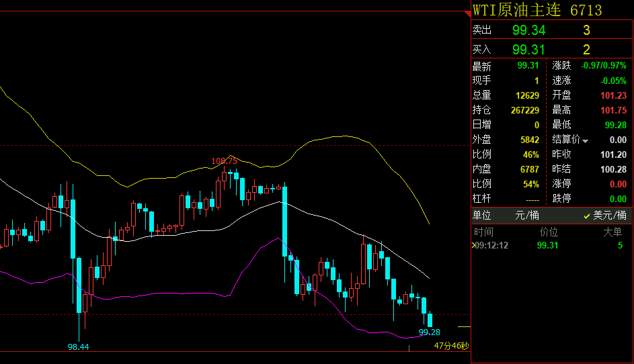
Task: Click the 昨收 value 101.20
Action: pyautogui.click(x=613, y=154)
